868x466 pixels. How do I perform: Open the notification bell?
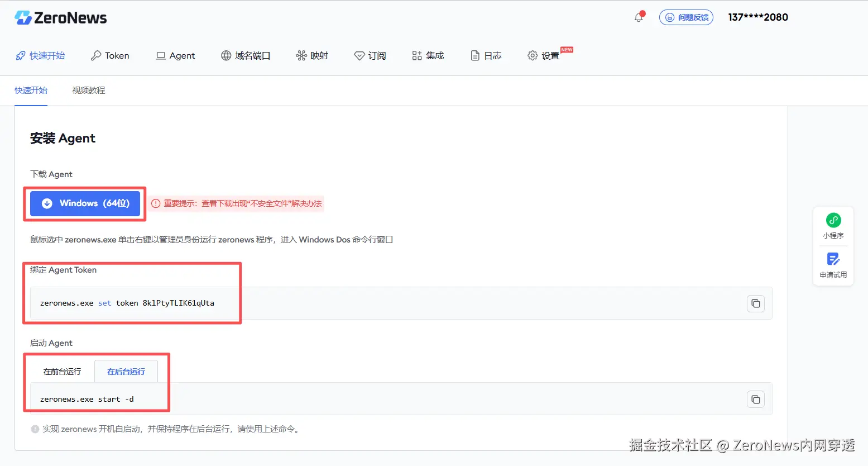click(x=639, y=17)
